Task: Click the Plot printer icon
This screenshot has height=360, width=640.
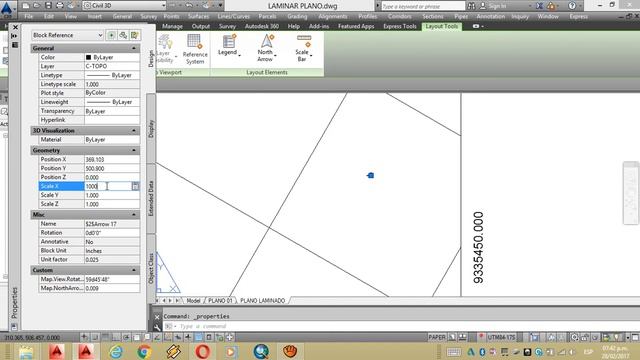Action: click(x=60, y=6)
